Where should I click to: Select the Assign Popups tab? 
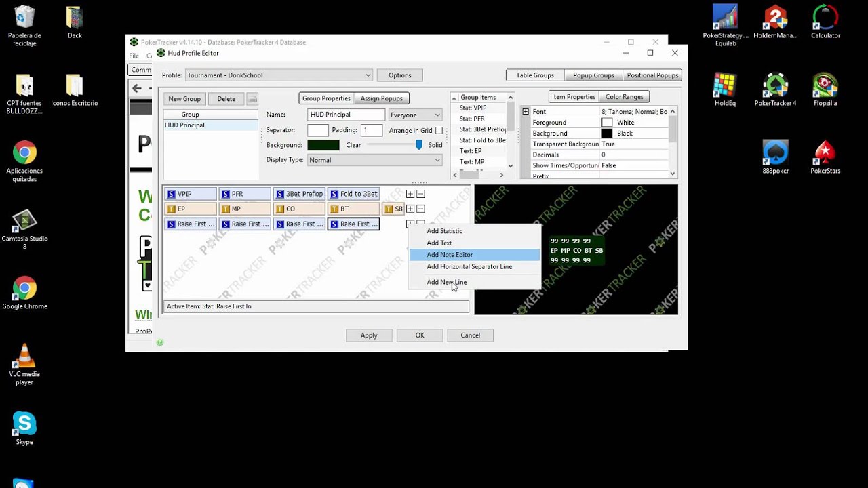tap(381, 98)
